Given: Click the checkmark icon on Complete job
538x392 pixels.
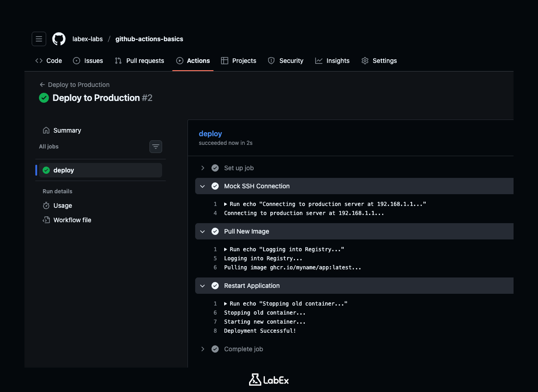Looking at the screenshot, I should pos(215,349).
